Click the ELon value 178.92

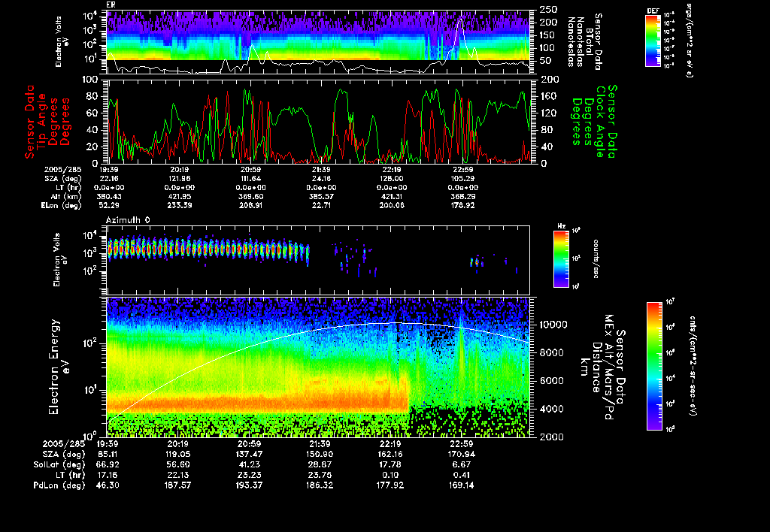tap(462, 206)
